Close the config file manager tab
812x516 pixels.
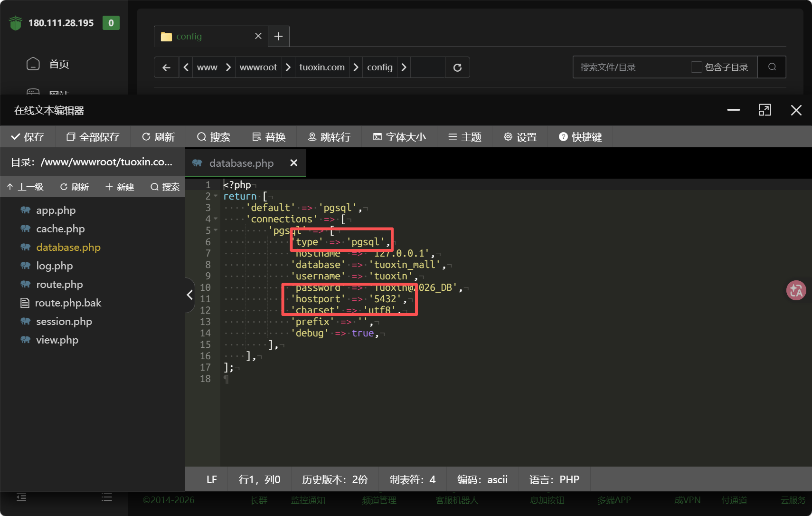tap(258, 36)
